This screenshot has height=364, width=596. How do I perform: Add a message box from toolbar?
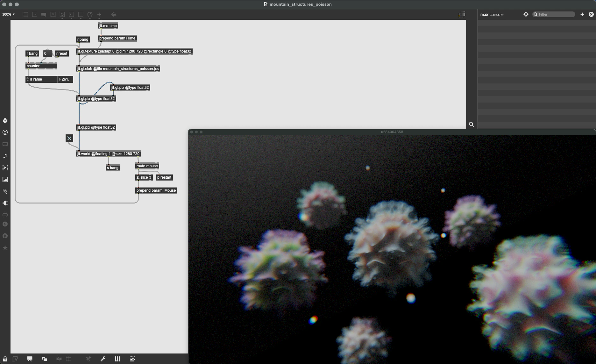point(35,14)
